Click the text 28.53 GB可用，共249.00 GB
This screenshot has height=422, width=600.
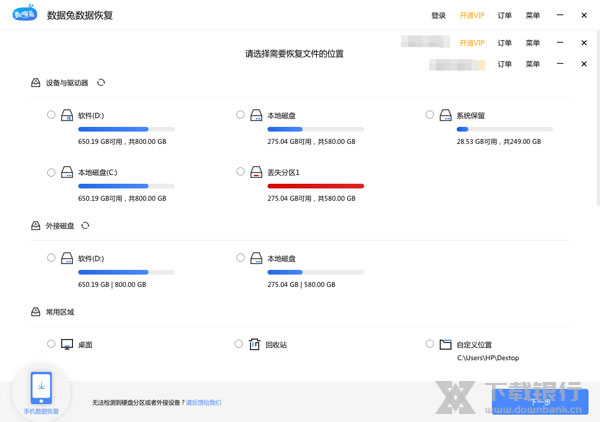(x=499, y=142)
